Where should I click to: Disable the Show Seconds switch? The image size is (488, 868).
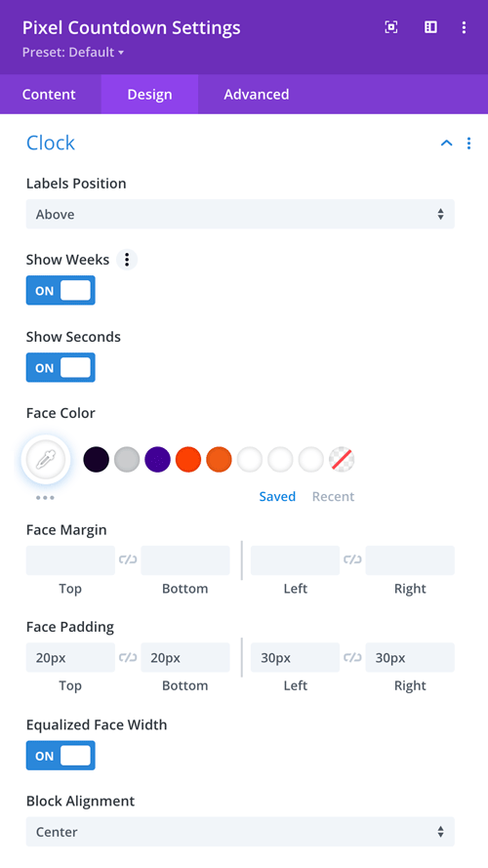[x=61, y=367]
